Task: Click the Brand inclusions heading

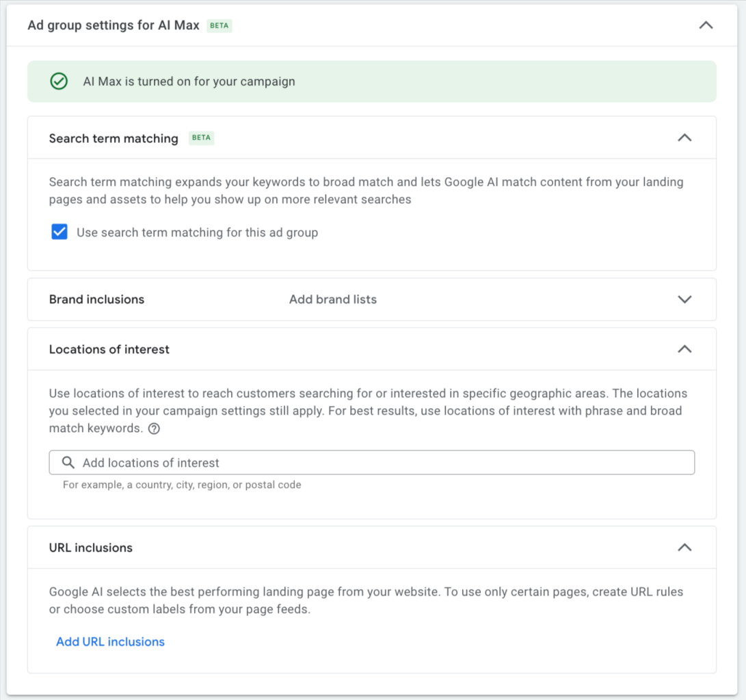Action: click(96, 299)
